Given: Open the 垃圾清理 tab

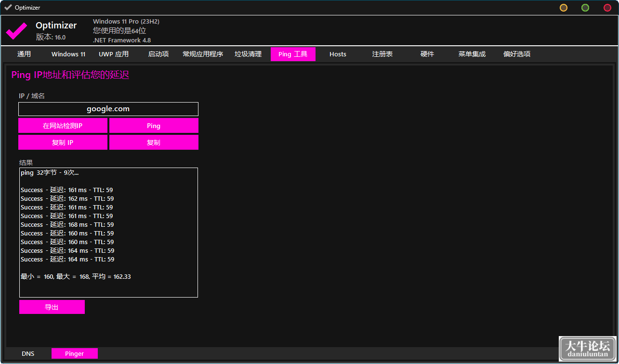Looking at the screenshot, I should click(248, 54).
